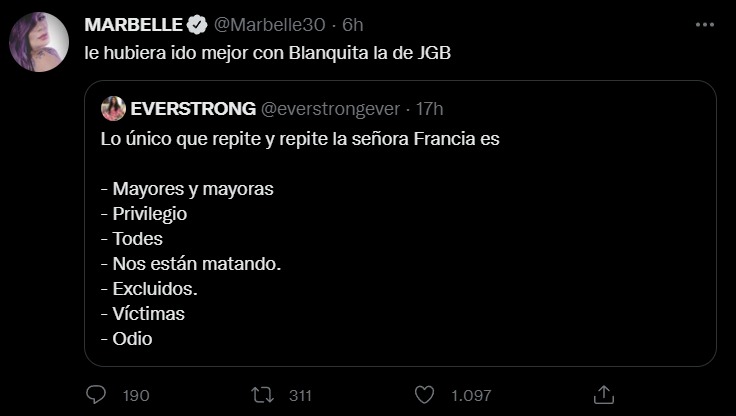Viewport: 736px width, 416px height.
Task: Click the 1.097 likes count
Action: tap(471, 395)
